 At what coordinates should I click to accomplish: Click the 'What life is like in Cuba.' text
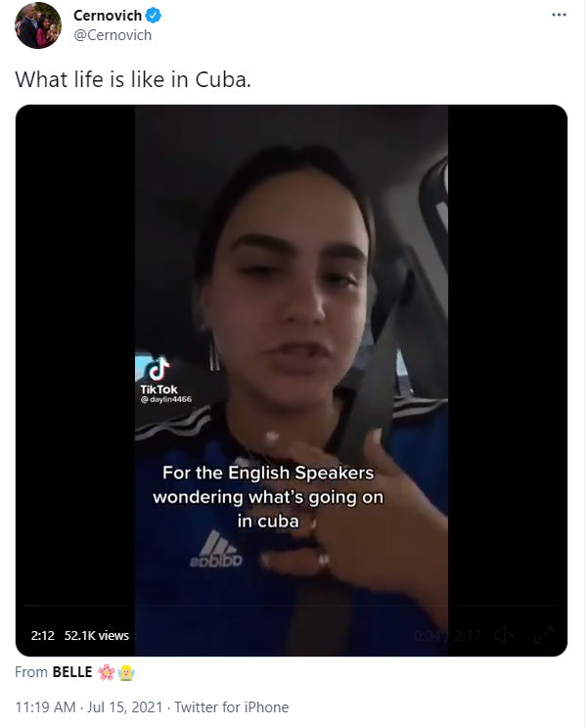[133, 79]
